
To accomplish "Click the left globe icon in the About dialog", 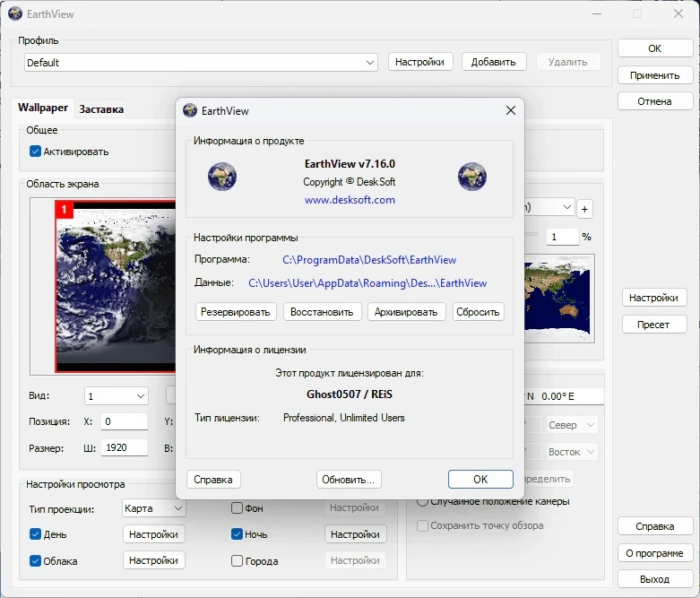I will click(222, 177).
